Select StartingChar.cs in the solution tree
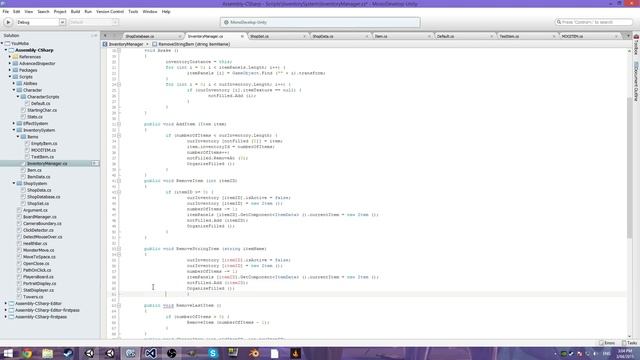 pos(42,110)
